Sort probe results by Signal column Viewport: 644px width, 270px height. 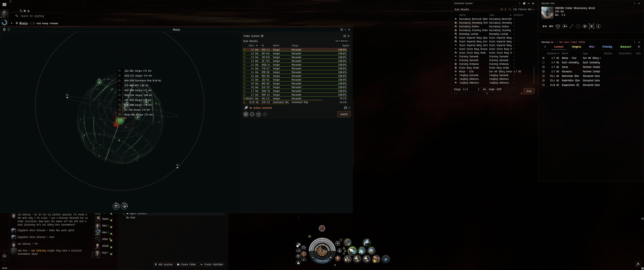[346, 46]
